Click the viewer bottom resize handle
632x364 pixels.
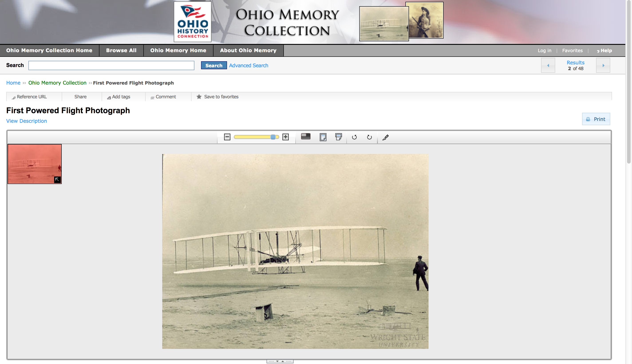[280, 361]
